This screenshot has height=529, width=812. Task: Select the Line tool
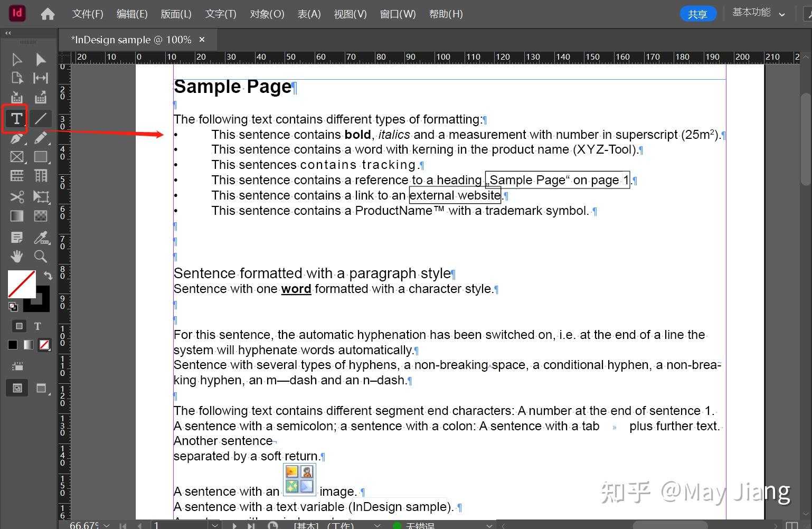(41, 118)
